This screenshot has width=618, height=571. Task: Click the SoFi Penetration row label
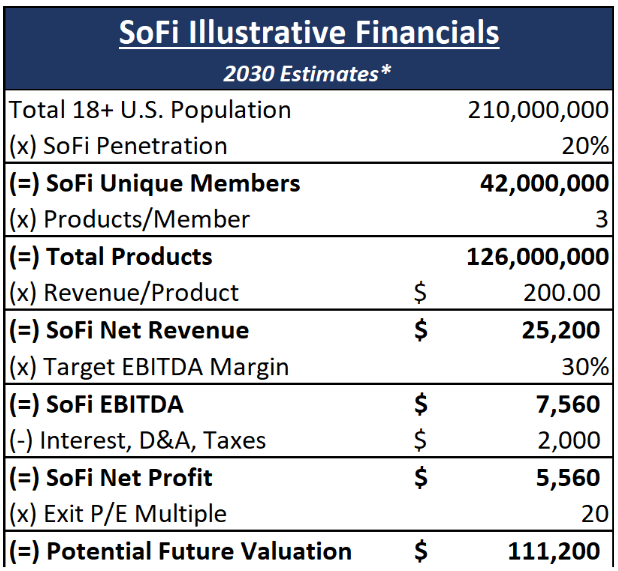[x=118, y=146]
